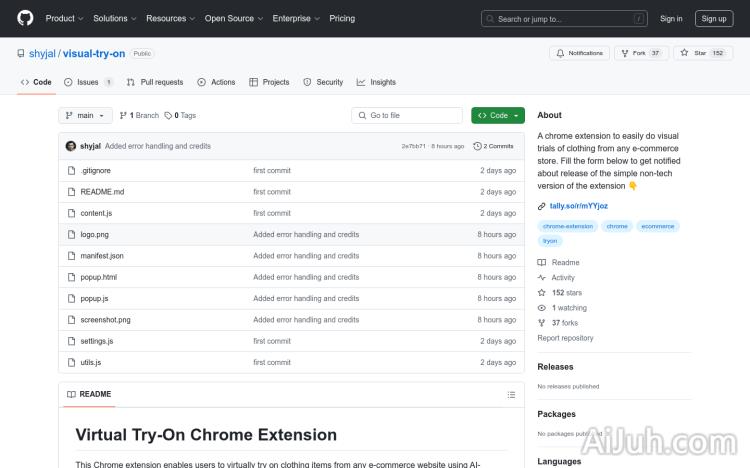
Task: Open the commit message on the popup.js row
Action: point(306,298)
